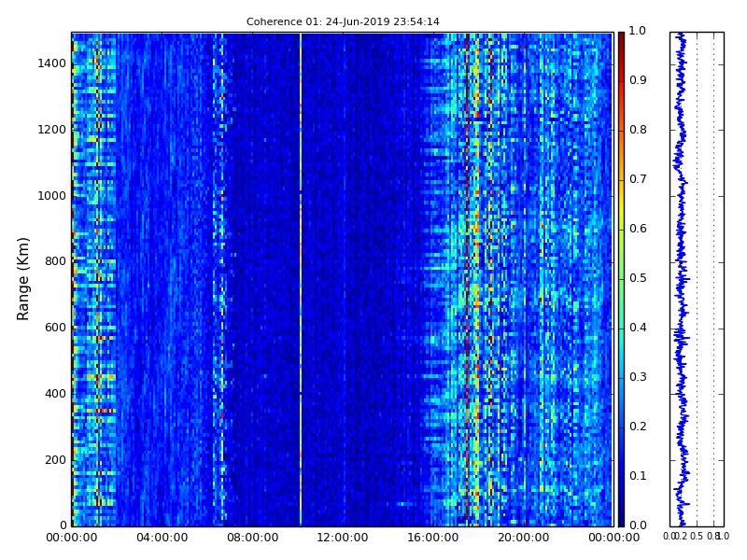The width and height of the screenshot is (747, 560).
Task: Click the colorbar 0.3 label
Action: [638, 377]
